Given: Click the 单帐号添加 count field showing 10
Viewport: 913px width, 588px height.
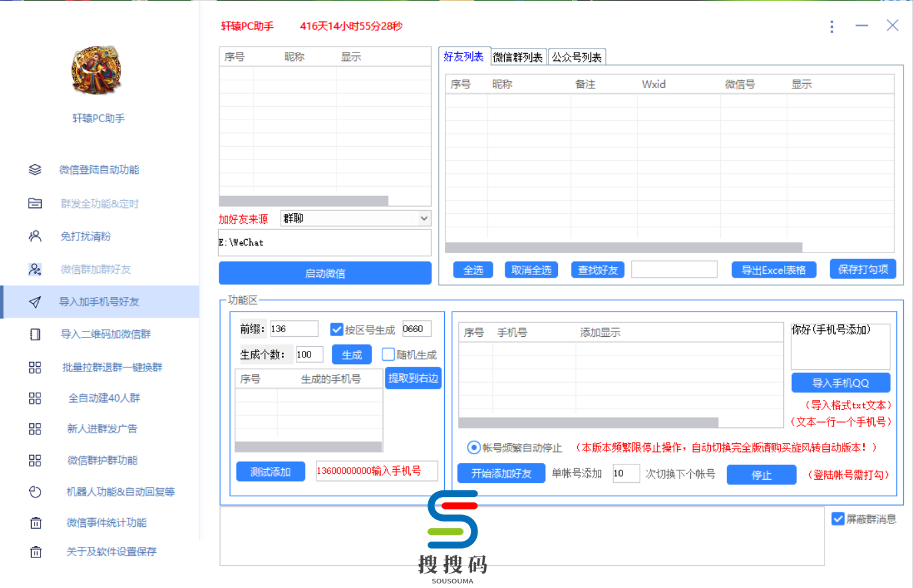Looking at the screenshot, I should tap(626, 473).
